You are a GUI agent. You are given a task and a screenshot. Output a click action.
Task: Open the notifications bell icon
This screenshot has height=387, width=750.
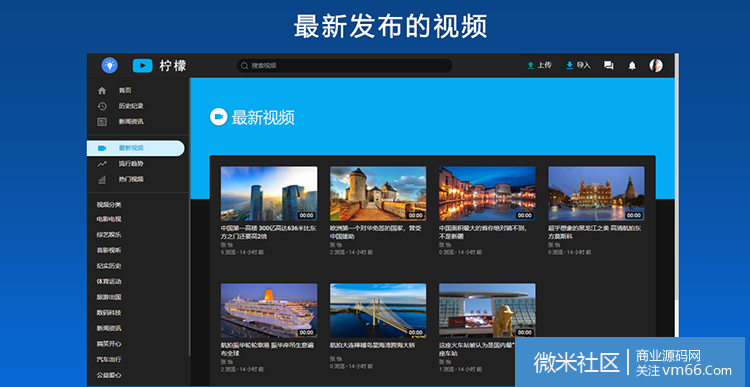point(632,66)
